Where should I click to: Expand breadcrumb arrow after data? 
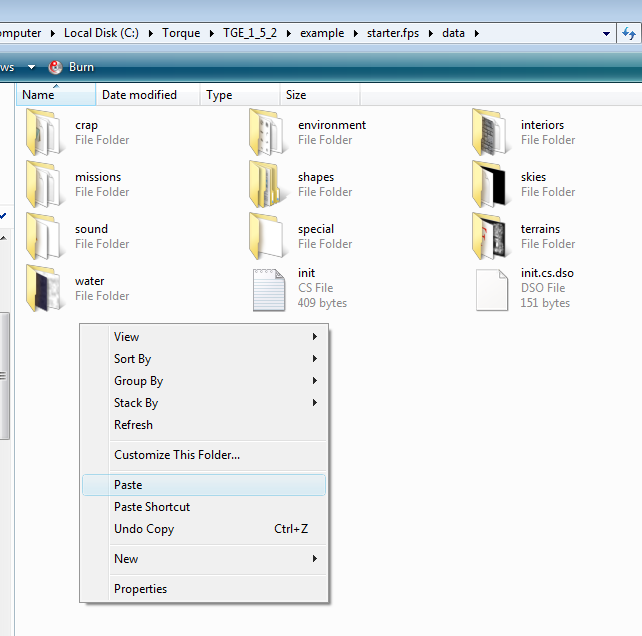pos(477,34)
